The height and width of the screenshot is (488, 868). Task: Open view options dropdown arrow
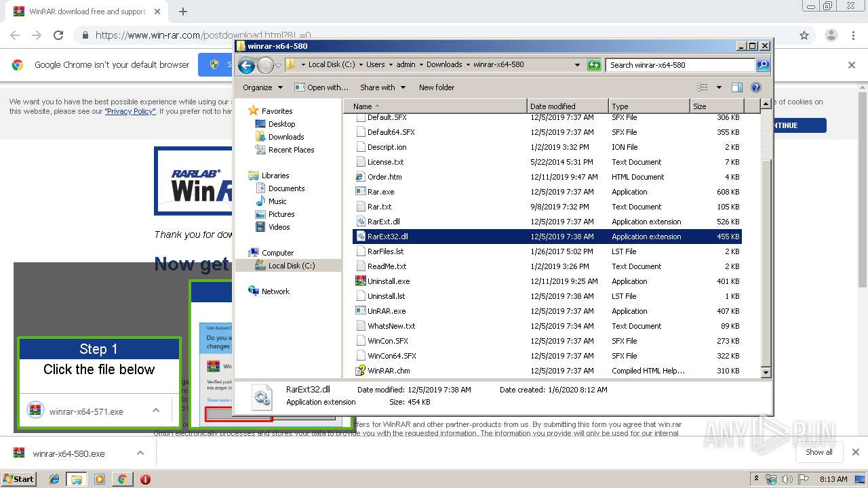click(719, 87)
